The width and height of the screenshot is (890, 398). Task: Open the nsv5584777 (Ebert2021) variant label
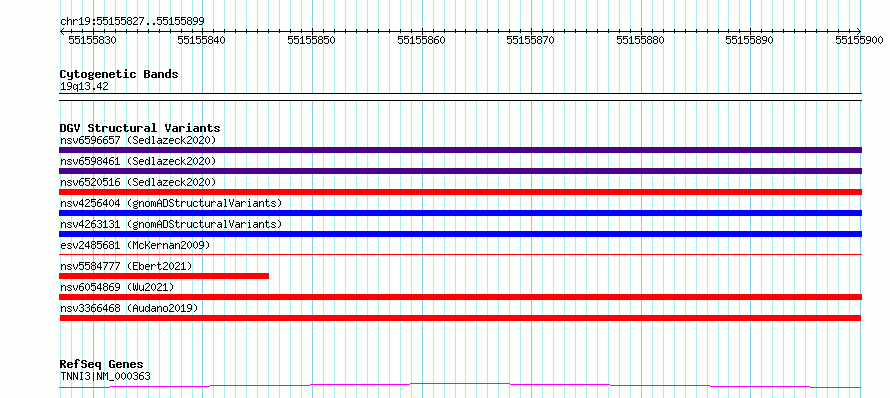coord(126,266)
